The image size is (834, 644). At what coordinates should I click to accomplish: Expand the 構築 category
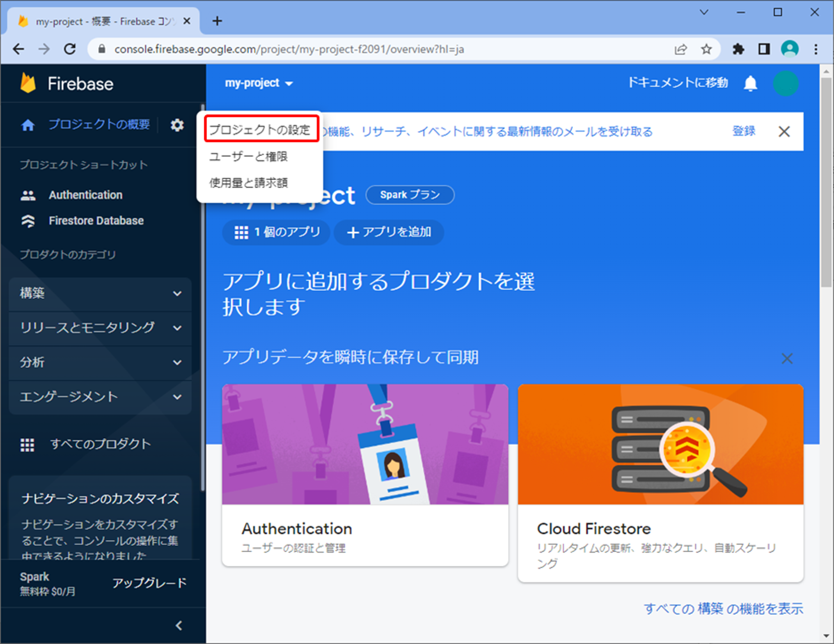(x=100, y=293)
